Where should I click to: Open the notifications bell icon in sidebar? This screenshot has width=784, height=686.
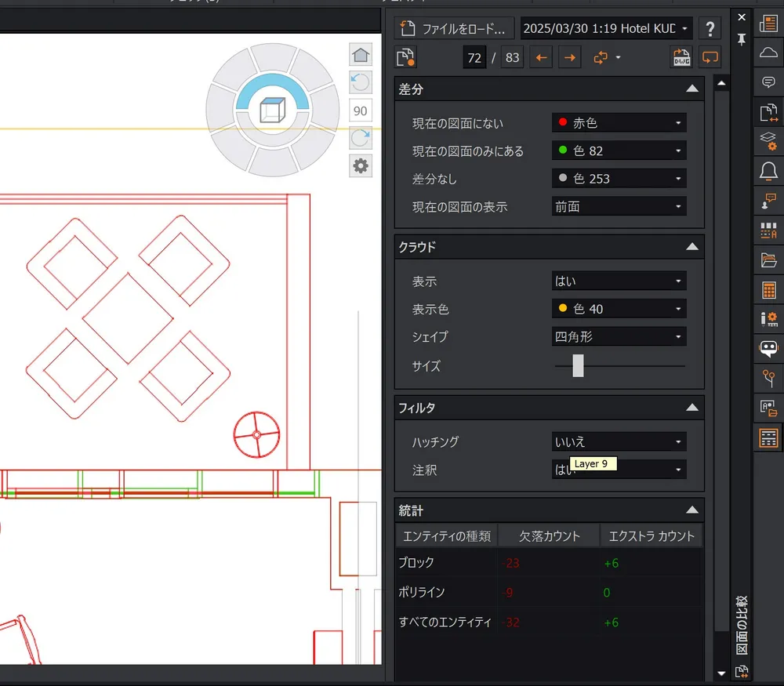click(768, 171)
